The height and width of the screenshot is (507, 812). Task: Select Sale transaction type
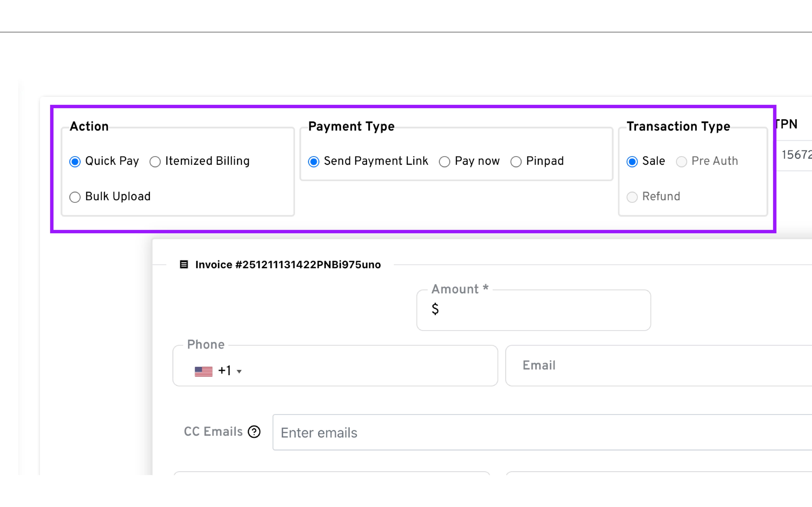click(632, 162)
